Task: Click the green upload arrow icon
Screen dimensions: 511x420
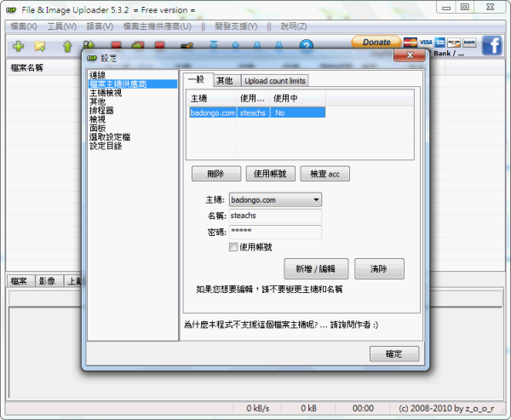Action: pyautogui.click(x=67, y=46)
